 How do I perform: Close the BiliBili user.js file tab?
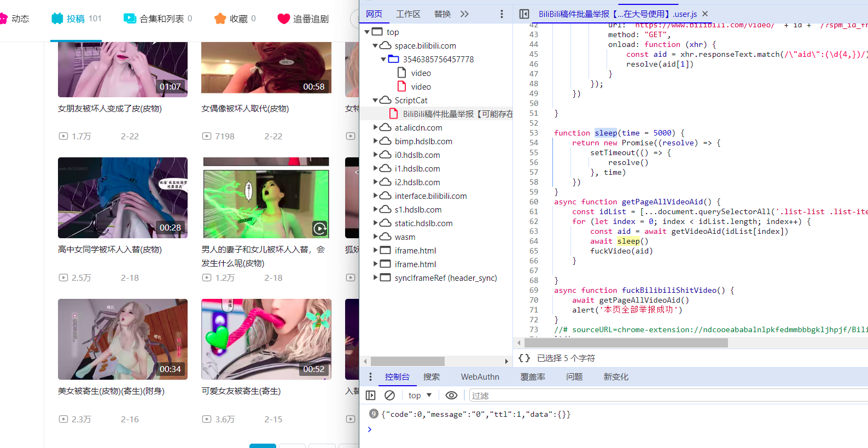coord(705,14)
